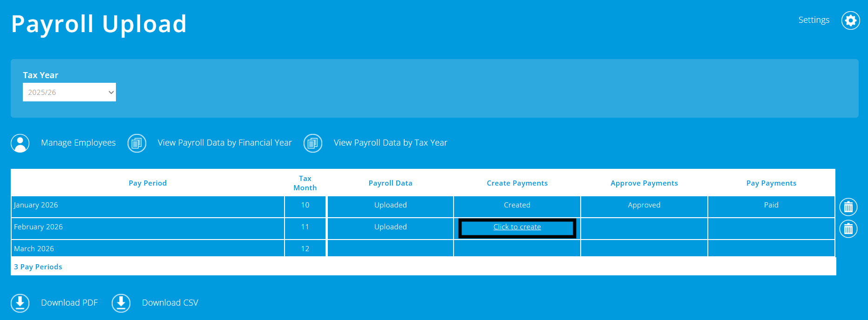
Task: Delete the February 2026 pay period
Action: click(x=848, y=229)
